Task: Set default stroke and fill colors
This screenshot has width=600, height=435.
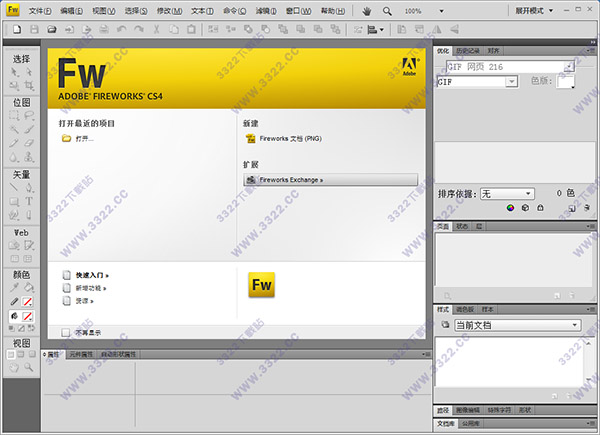Action: (11, 328)
